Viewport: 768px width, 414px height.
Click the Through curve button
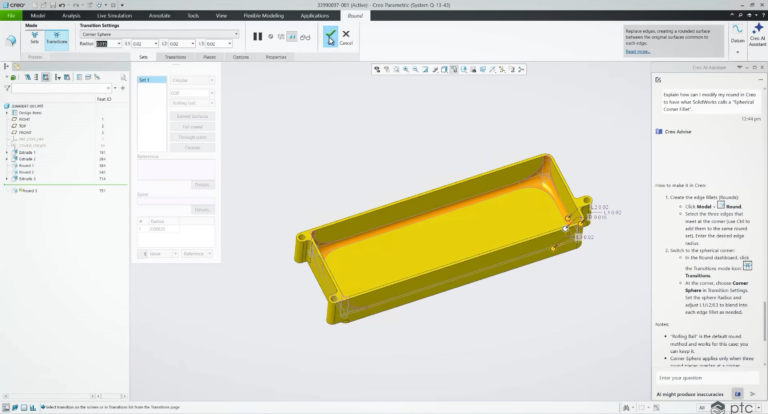(x=192, y=137)
